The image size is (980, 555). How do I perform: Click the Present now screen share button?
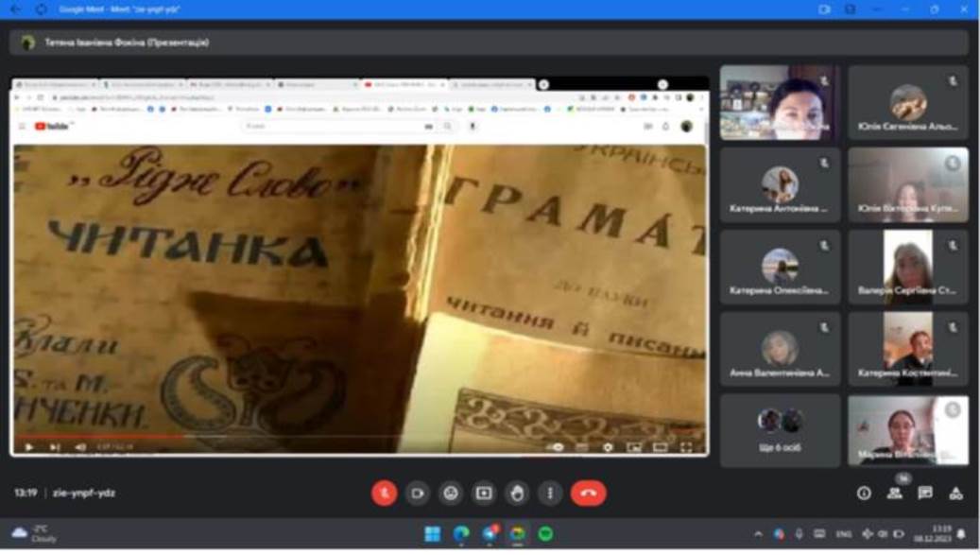coord(484,493)
